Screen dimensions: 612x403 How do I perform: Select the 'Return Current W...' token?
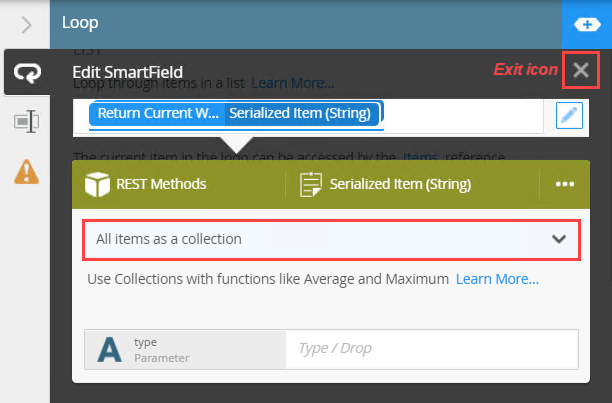tap(157, 113)
